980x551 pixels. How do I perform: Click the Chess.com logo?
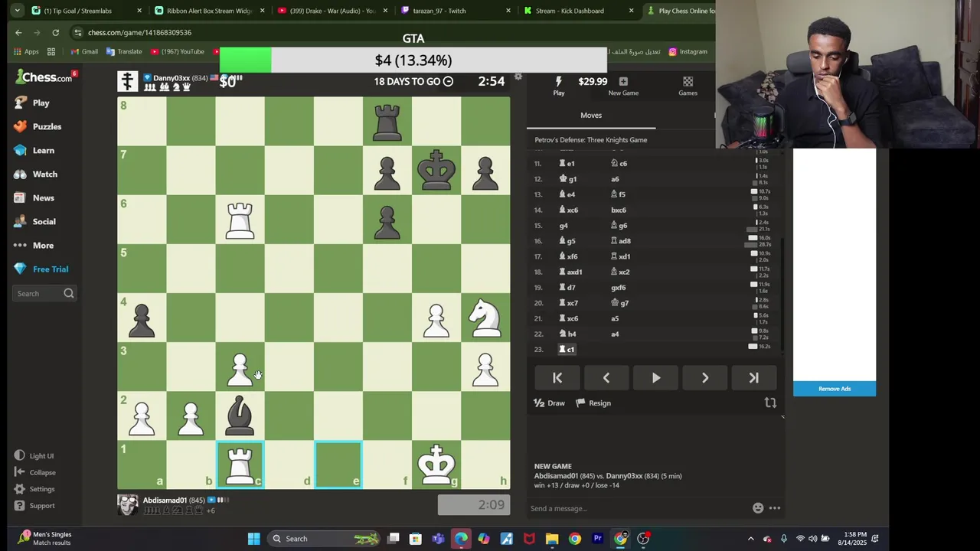pos(44,77)
